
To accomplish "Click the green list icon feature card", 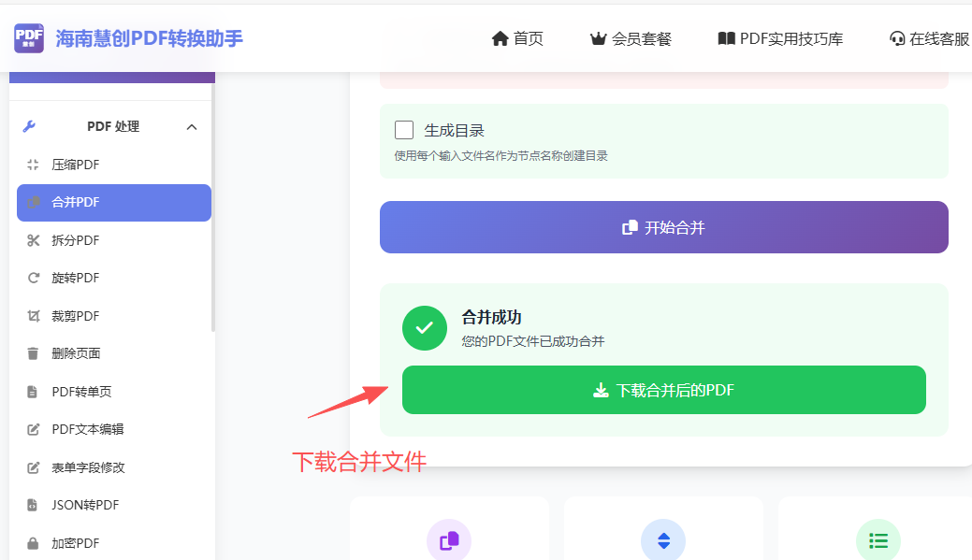I will [x=878, y=540].
